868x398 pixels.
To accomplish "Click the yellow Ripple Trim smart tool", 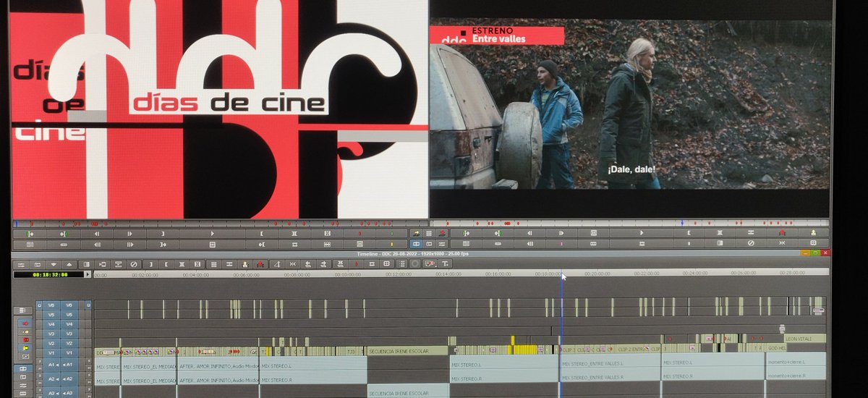I will click(25, 348).
